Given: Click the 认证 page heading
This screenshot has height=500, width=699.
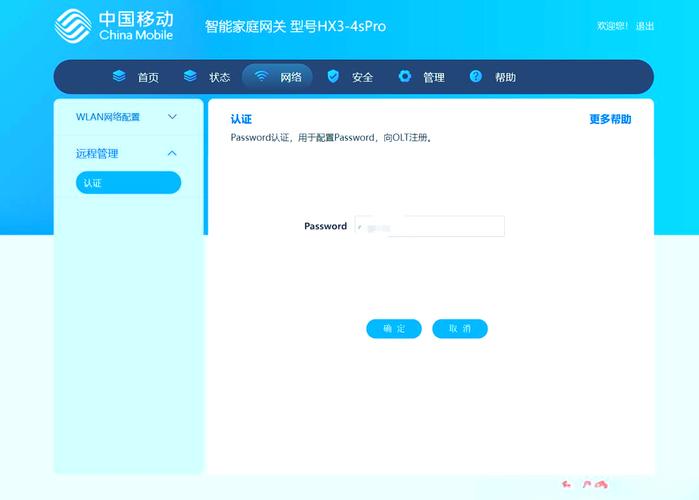Looking at the screenshot, I should pyautogui.click(x=241, y=119).
